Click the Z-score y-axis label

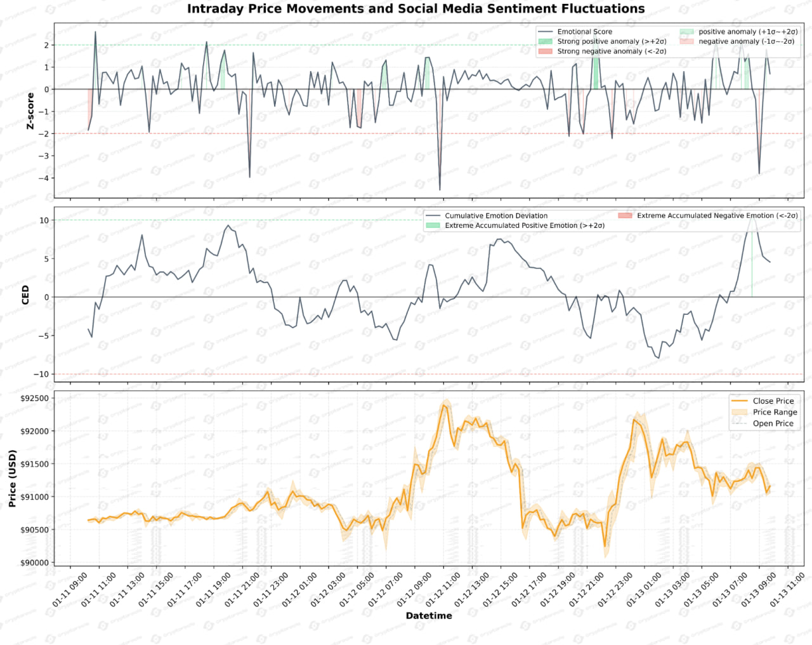click(30, 111)
